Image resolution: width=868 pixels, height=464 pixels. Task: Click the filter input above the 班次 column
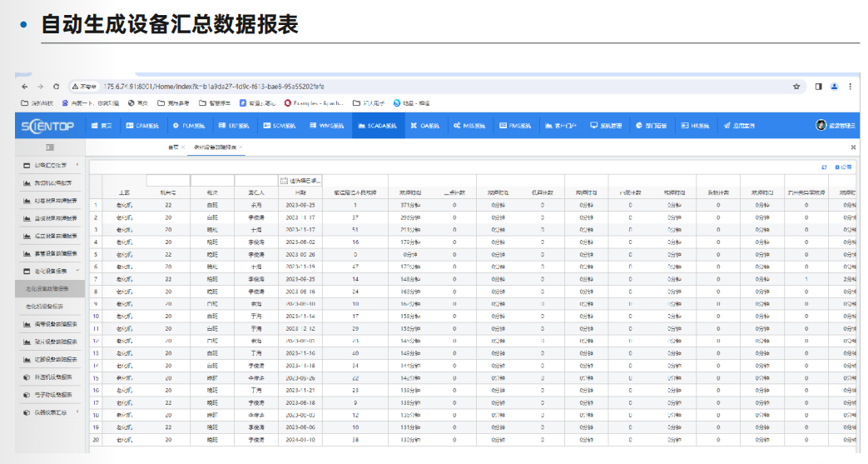(x=212, y=181)
